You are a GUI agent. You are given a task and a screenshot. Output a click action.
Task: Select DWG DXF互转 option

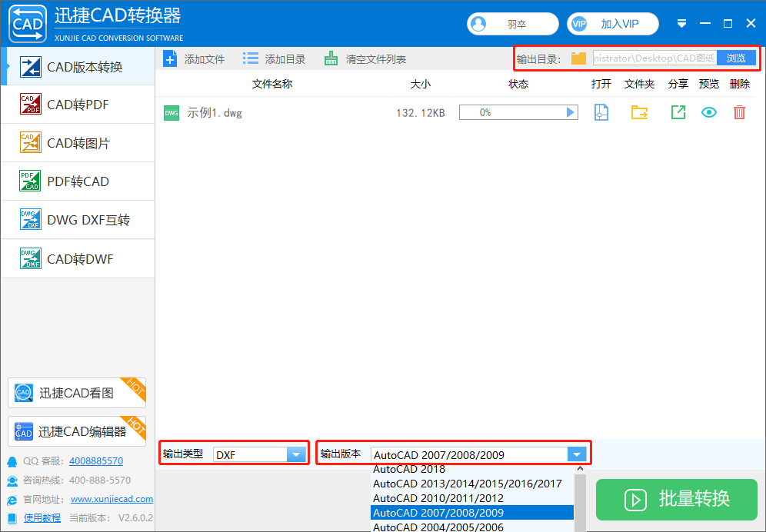click(x=78, y=220)
